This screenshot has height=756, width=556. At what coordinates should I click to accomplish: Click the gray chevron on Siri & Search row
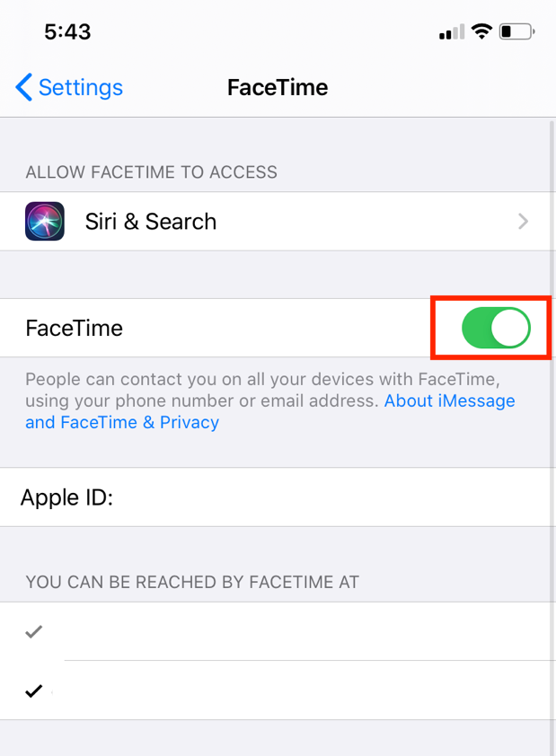pyautogui.click(x=524, y=222)
